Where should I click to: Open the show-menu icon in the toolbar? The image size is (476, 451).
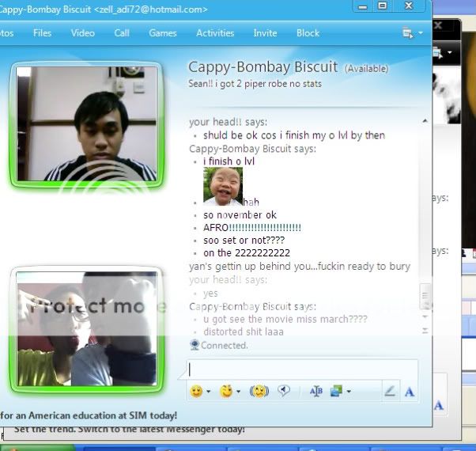point(407,32)
